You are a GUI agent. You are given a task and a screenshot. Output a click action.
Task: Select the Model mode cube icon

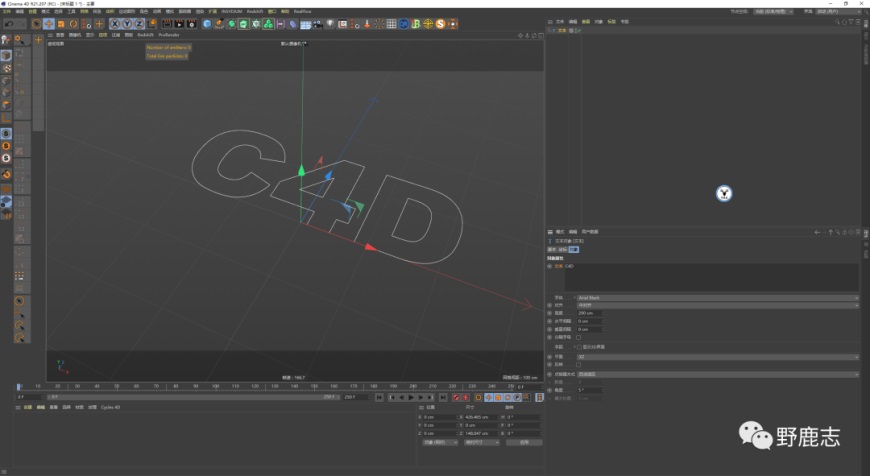click(6, 55)
